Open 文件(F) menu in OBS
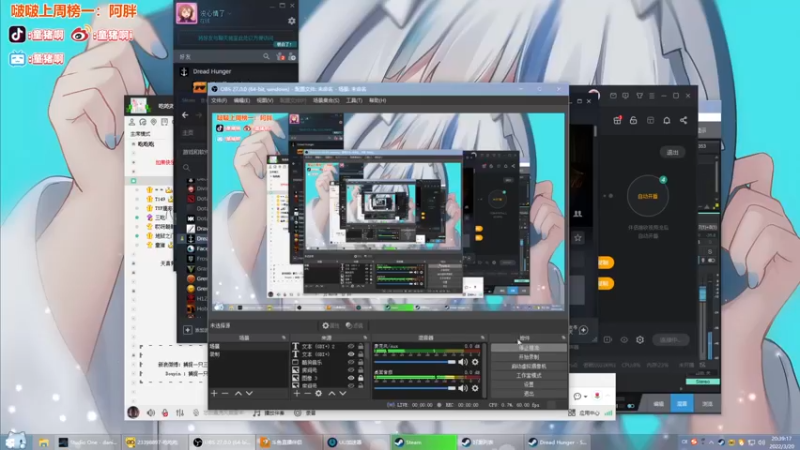This screenshot has height=450, width=800. tap(219, 101)
